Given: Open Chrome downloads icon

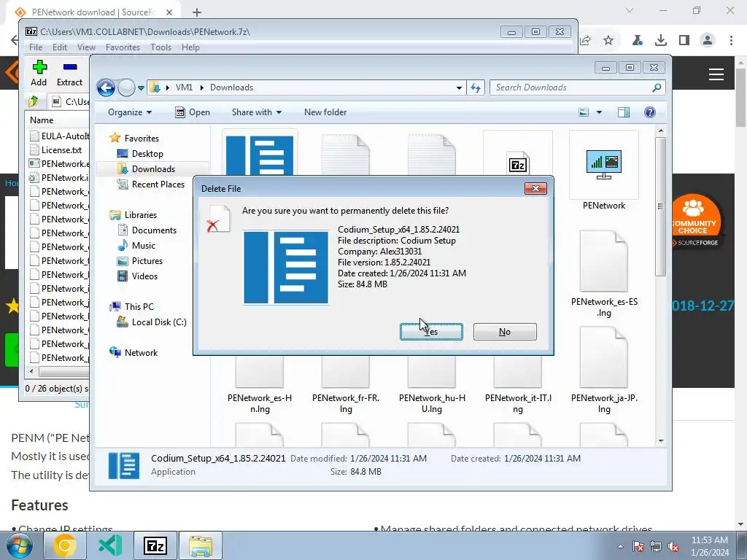Looking at the screenshot, I should 660,41.
